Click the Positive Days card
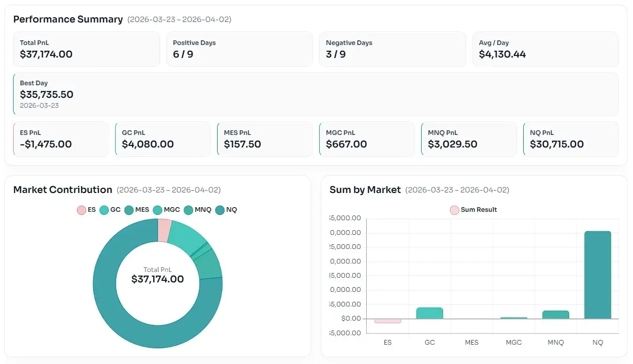 [239, 49]
